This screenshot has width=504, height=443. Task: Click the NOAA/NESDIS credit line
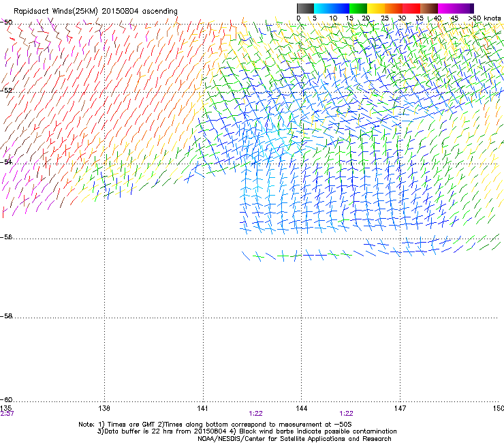click(x=294, y=439)
